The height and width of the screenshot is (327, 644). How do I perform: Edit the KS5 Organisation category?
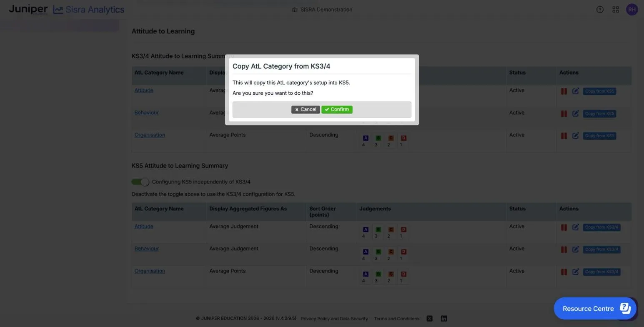(x=576, y=272)
